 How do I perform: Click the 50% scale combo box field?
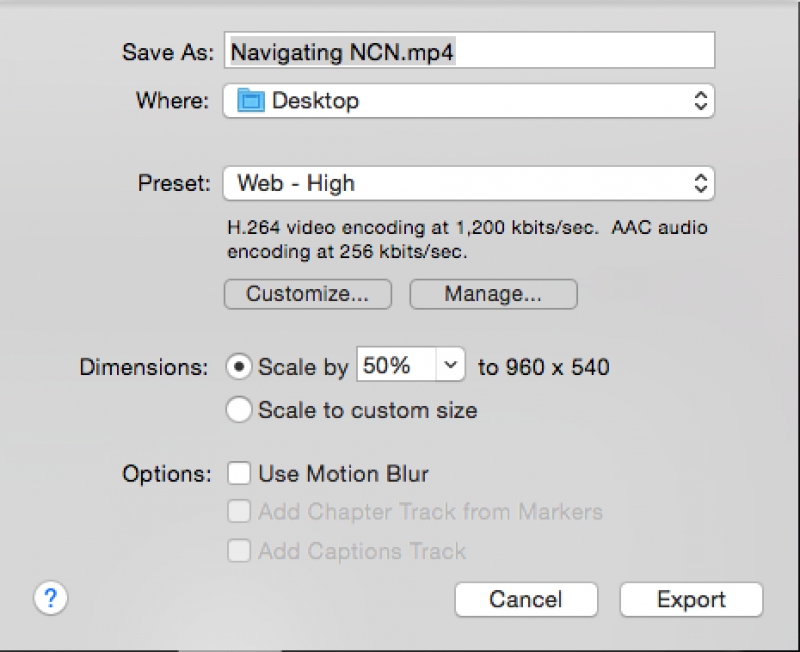coord(396,366)
